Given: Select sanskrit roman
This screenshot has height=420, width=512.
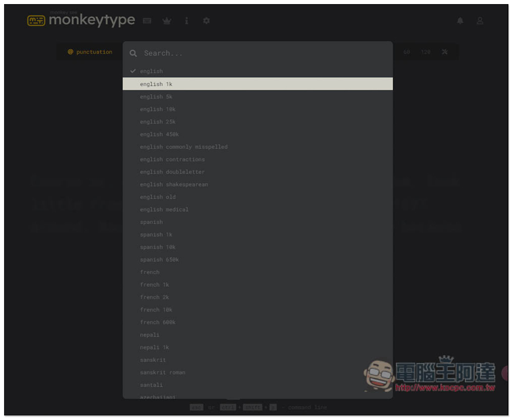Looking at the screenshot, I should (258, 373).
